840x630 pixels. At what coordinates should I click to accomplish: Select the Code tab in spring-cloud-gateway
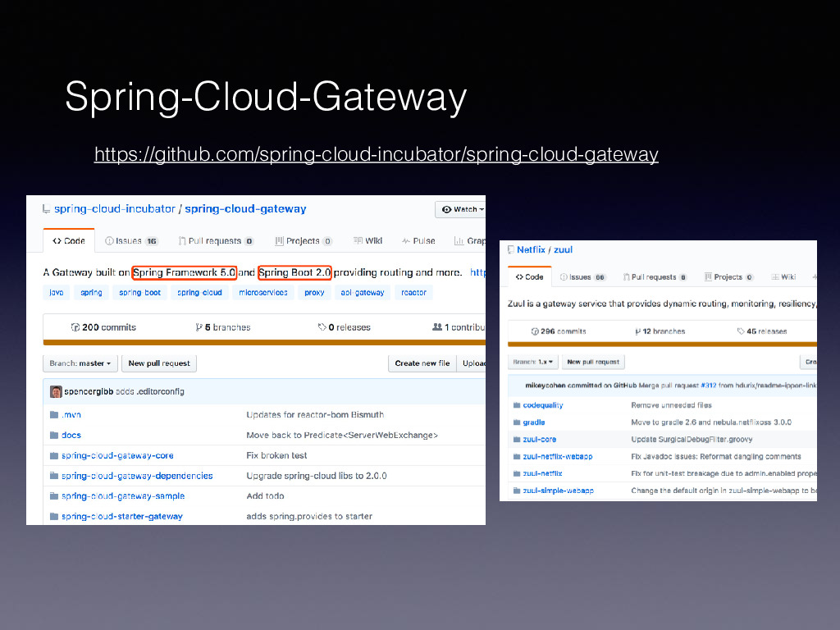click(69, 241)
